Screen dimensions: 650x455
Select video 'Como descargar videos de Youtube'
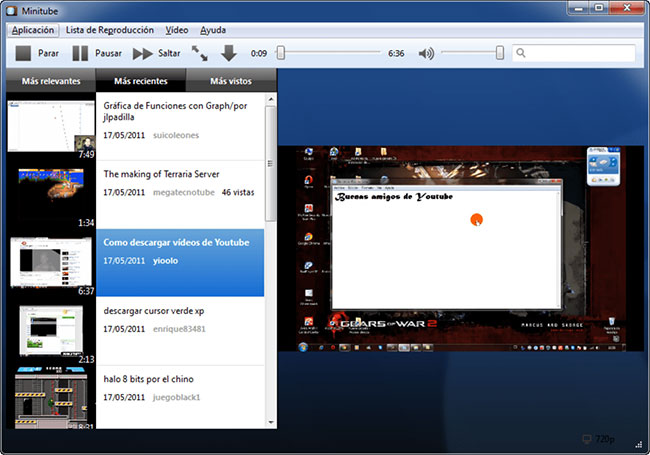pyautogui.click(x=180, y=263)
